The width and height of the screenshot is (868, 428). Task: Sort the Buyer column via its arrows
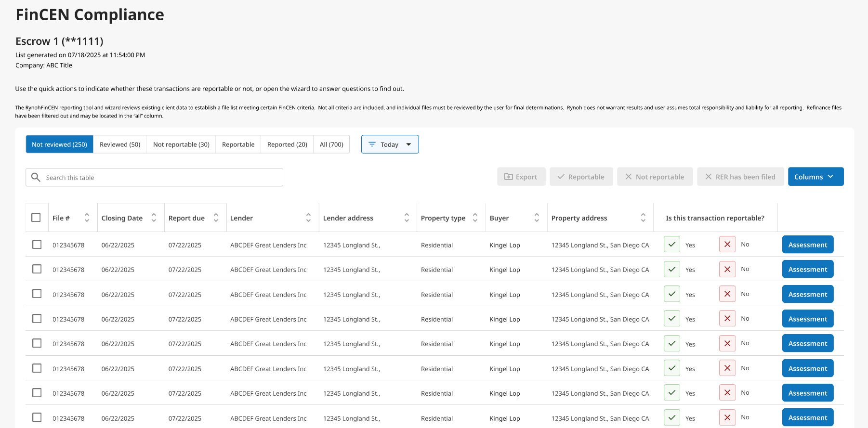[x=537, y=218]
